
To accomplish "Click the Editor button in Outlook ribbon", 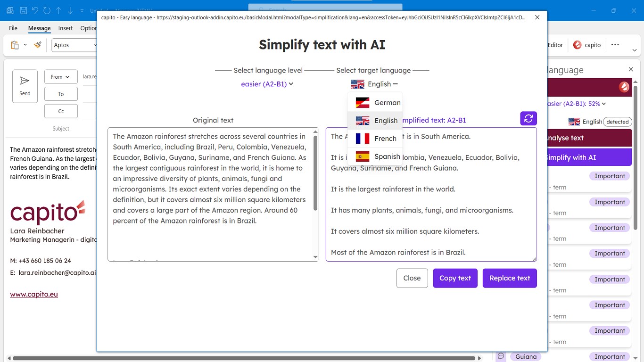I will pos(555,45).
